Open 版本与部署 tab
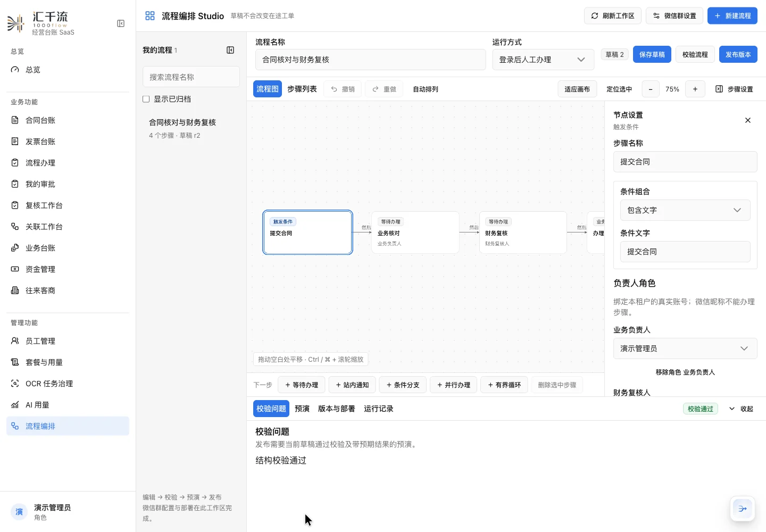The height and width of the screenshot is (532, 766). 337,409
